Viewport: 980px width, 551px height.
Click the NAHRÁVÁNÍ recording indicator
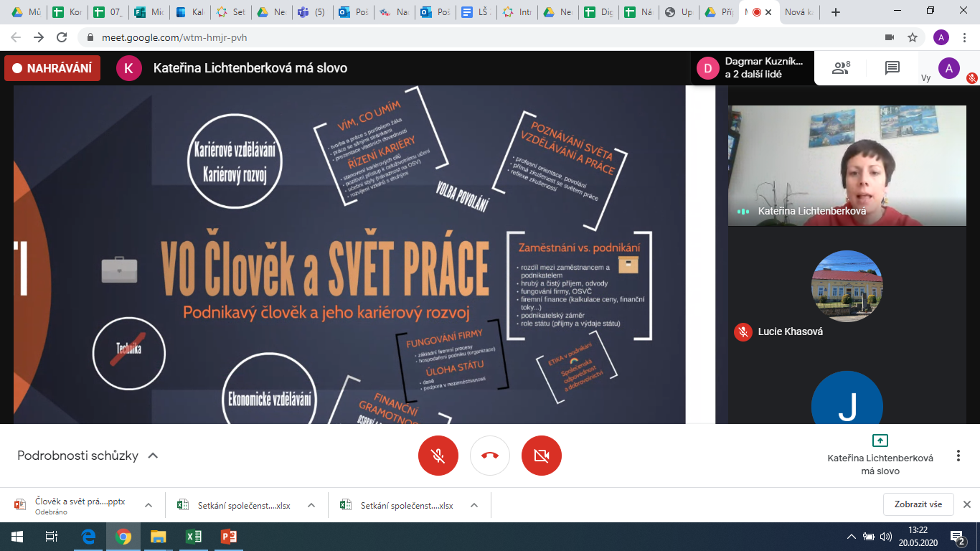[52, 68]
